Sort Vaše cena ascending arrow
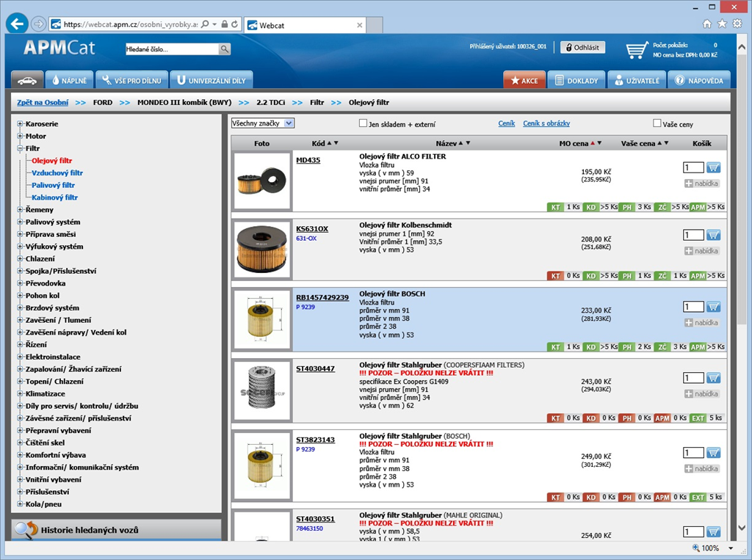 pos(659,143)
